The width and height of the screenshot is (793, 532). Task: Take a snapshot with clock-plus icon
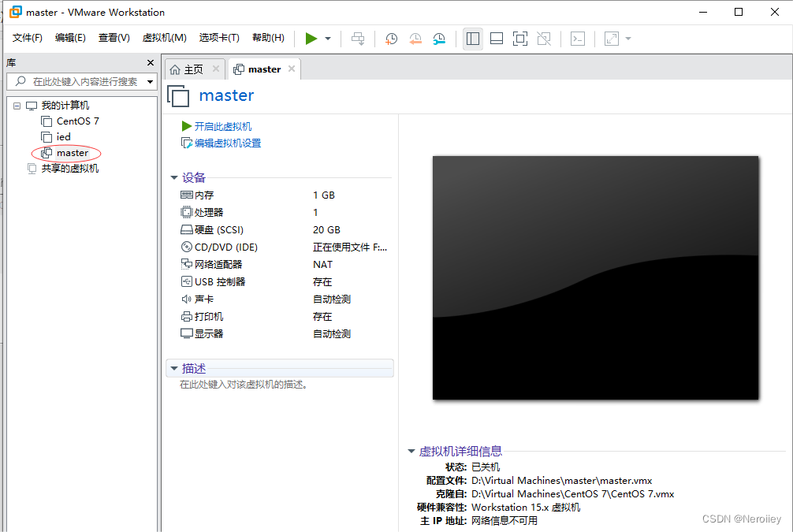click(391, 39)
